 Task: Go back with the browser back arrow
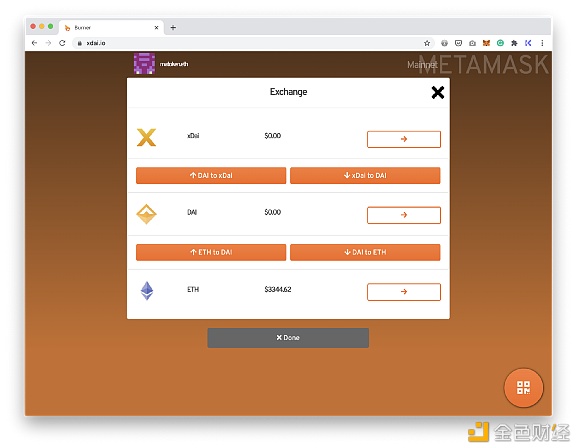(x=35, y=43)
